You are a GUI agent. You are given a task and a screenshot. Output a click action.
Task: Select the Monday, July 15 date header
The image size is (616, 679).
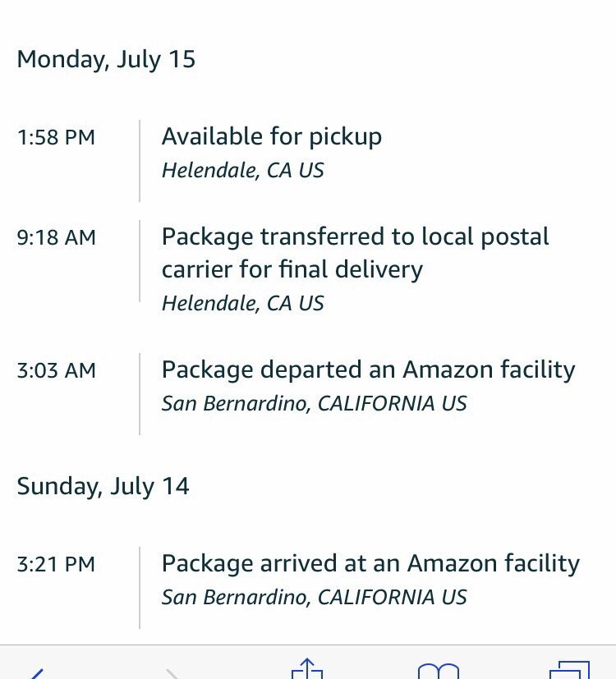[106, 60]
